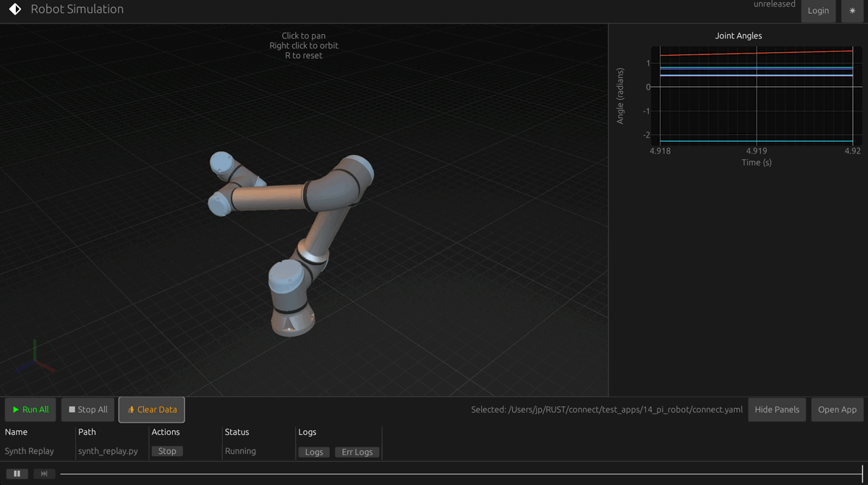
Task: Open Err Logs for Synth Replay
Action: pyautogui.click(x=357, y=452)
